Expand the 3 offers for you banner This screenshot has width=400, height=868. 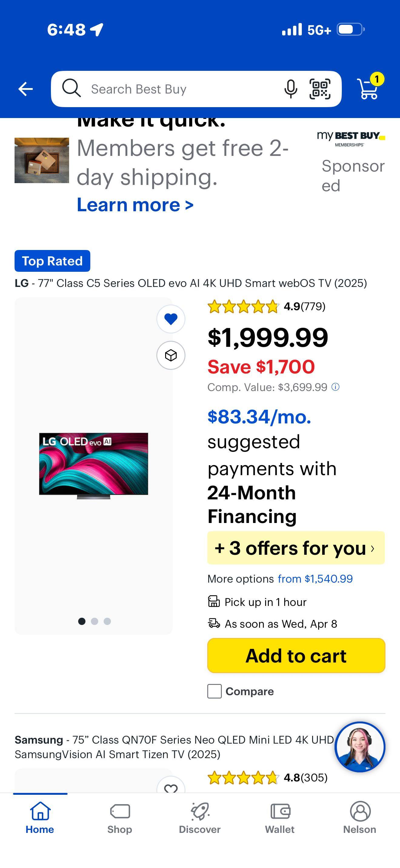click(x=296, y=548)
